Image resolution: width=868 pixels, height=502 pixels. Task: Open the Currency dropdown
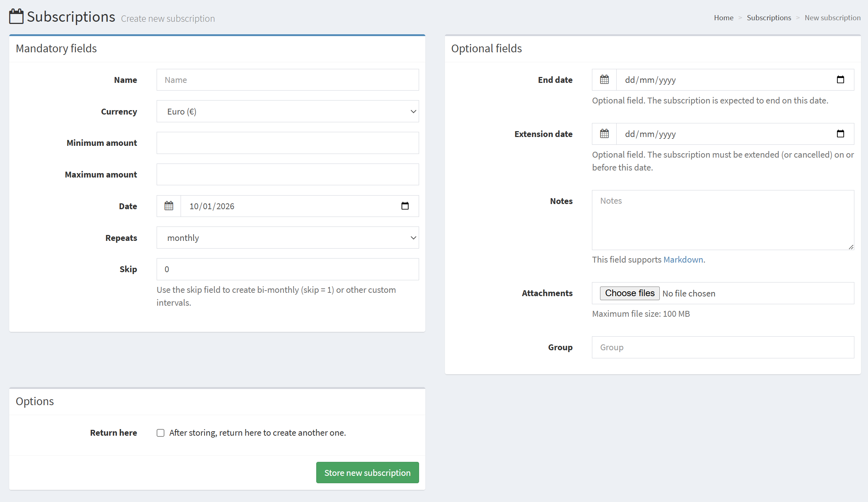pyautogui.click(x=287, y=111)
